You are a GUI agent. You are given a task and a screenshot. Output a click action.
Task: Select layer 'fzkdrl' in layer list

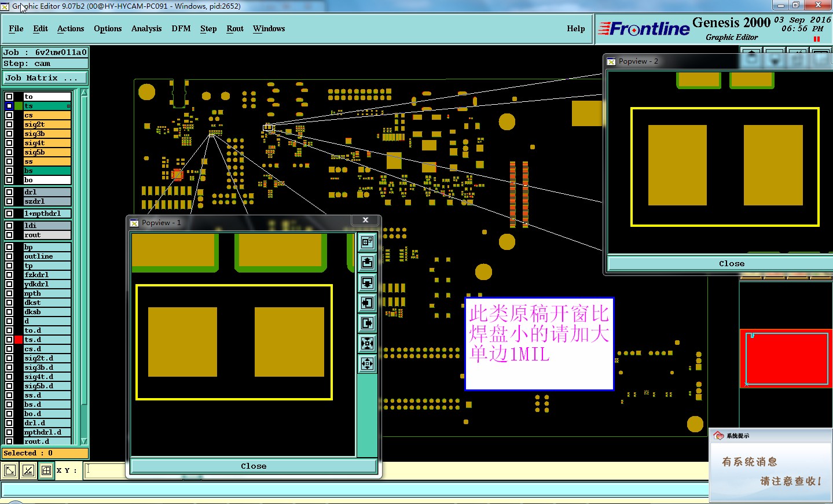pyautogui.click(x=47, y=275)
